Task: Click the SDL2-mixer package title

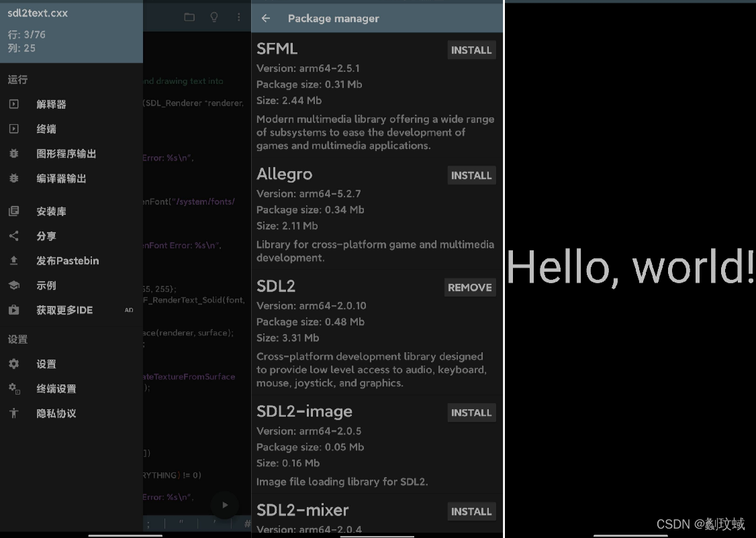Action: coord(302,510)
